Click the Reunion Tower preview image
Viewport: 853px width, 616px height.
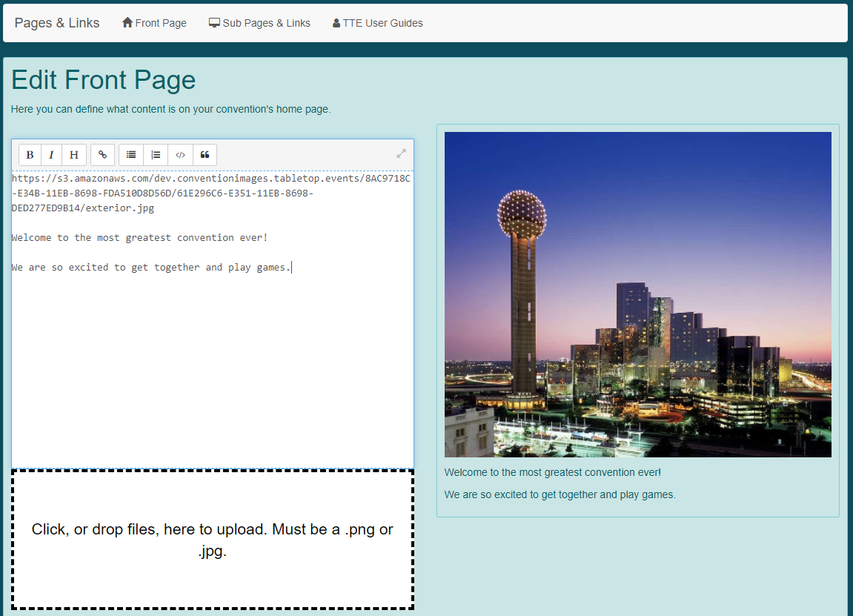[637, 294]
